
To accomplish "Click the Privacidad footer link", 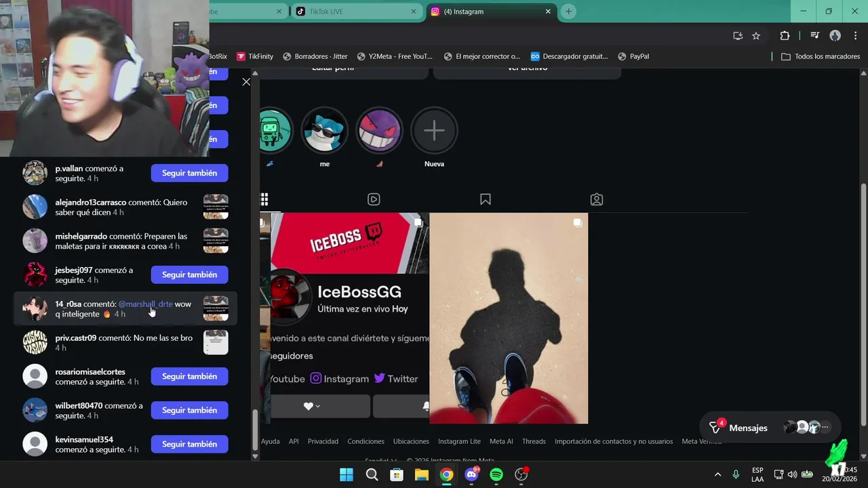I will coord(323,441).
